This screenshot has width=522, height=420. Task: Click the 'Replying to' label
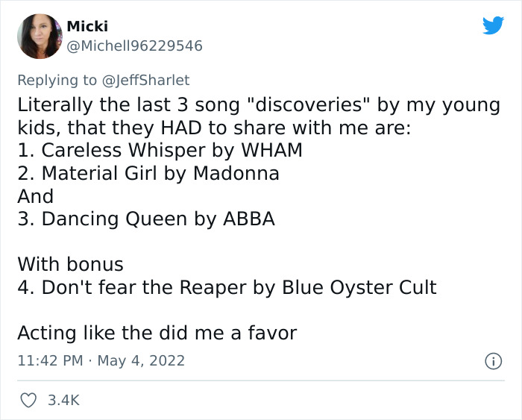pos(57,80)
